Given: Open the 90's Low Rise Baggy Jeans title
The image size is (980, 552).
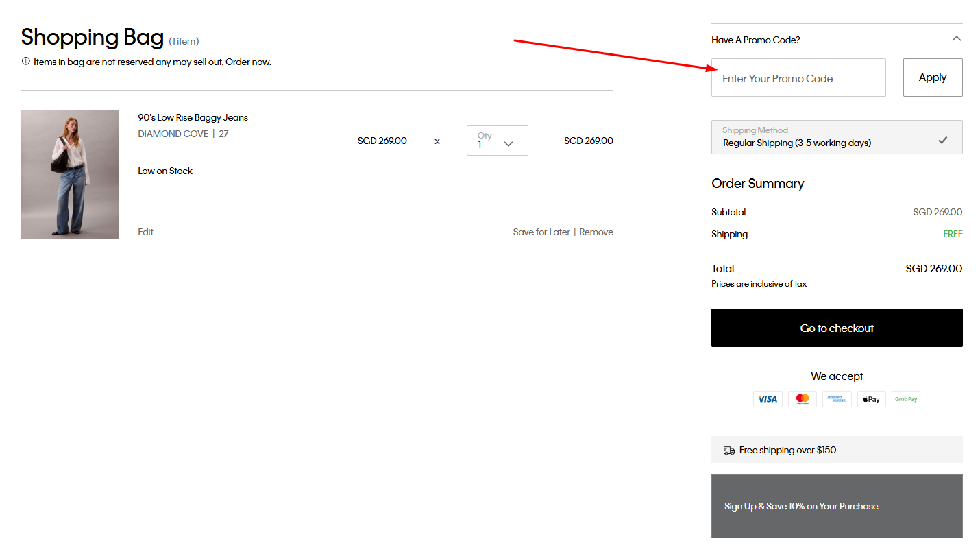Looking at the screenshot, I should 193,118.
